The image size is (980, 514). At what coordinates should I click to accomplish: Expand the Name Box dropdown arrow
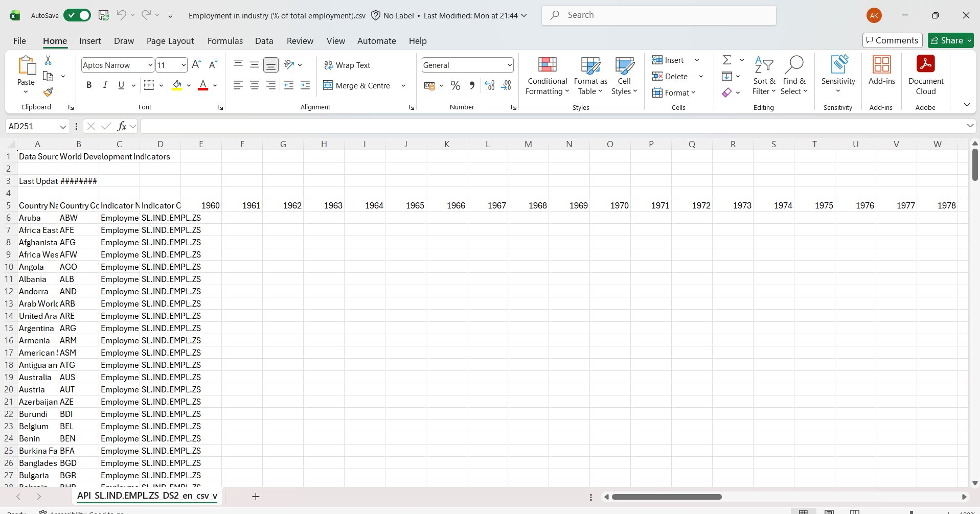pyautogui.click(x=63, y=126)
